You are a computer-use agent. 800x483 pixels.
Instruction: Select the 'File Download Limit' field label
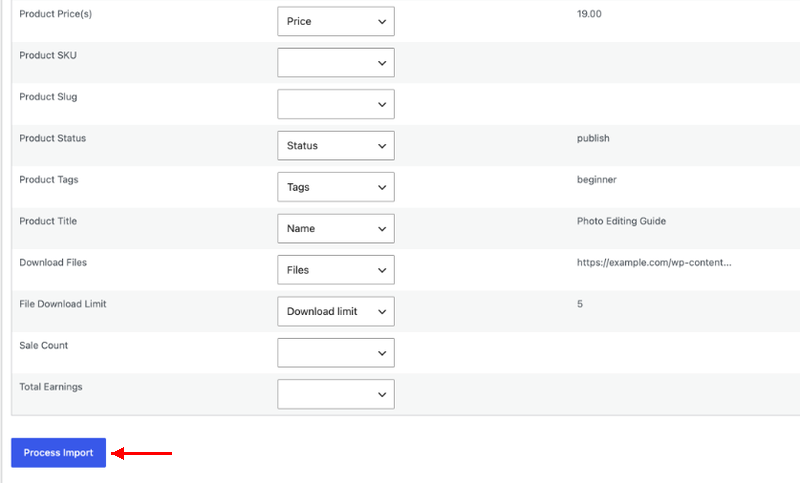pyautogui.click(x=63, y=304)
